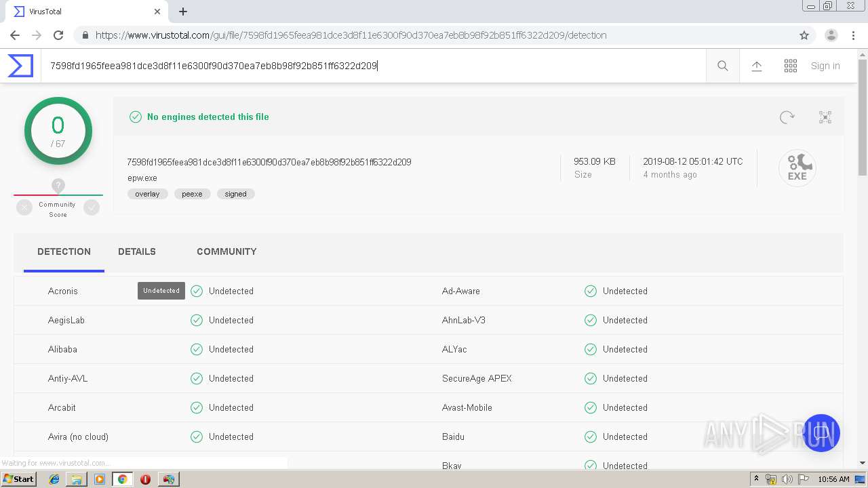The width and height of the screenshot is (868, 488).
Task: Click the 2019-08-12 05:01:42 UTC timestamp
Action: (693, 161)
